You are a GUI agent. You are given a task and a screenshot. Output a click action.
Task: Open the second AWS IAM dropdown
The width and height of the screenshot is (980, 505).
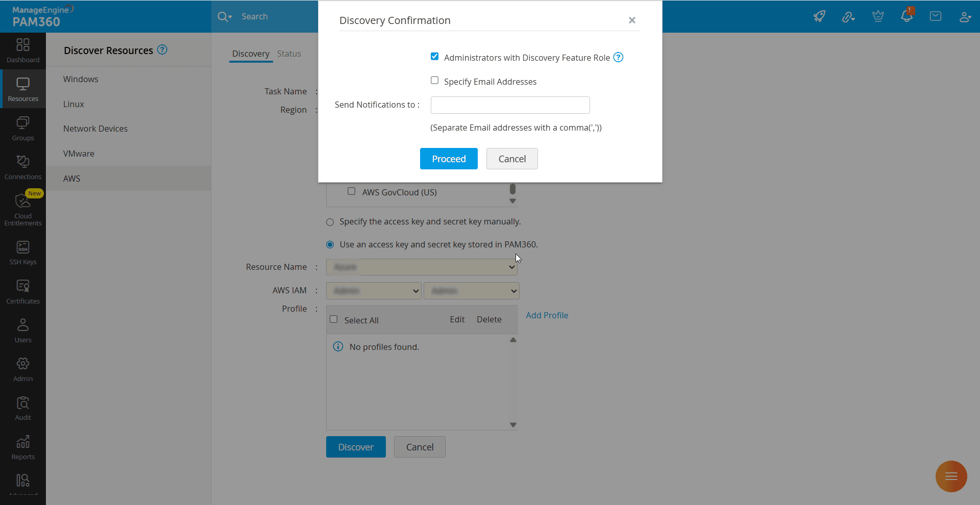[471, 291]
